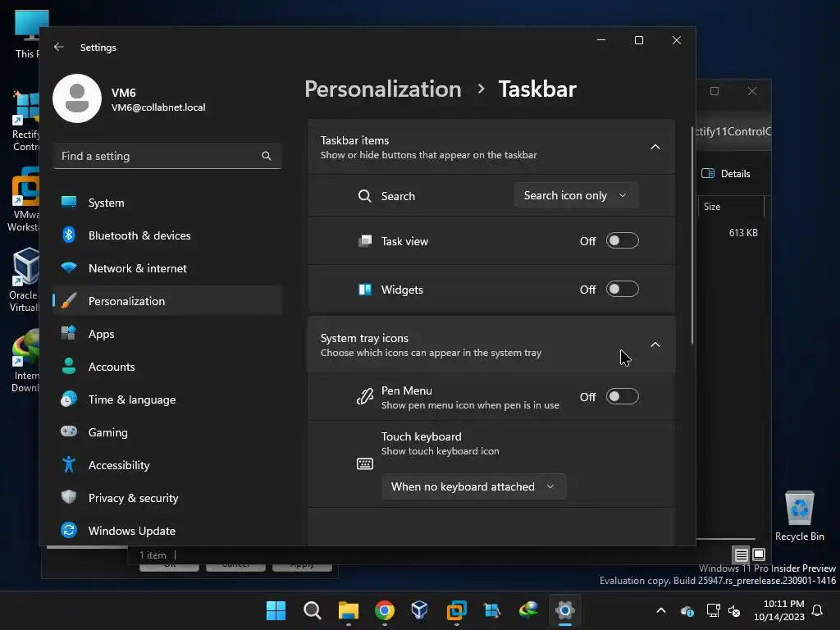
Task: Open Gaming settings category
Action: click(x=167, y=432)
